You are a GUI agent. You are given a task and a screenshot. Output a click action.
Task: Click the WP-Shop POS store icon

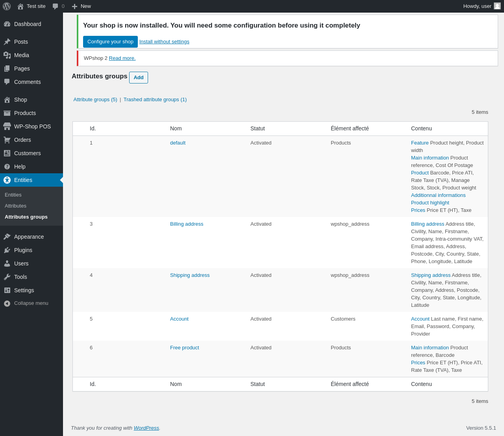pyautogui.click(x=7, y=126)
